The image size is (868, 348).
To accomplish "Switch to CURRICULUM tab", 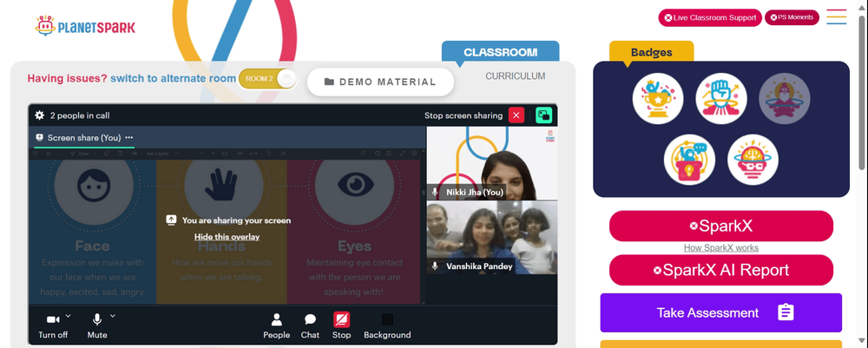I will pos(516,76).
